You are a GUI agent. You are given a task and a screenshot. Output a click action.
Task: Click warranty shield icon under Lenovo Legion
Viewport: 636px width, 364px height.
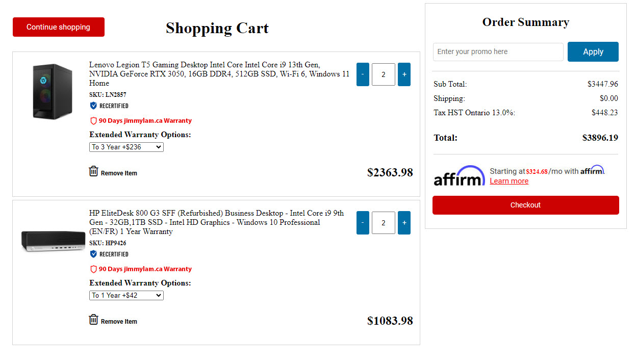pyautogui.click(x=93, y=121)
